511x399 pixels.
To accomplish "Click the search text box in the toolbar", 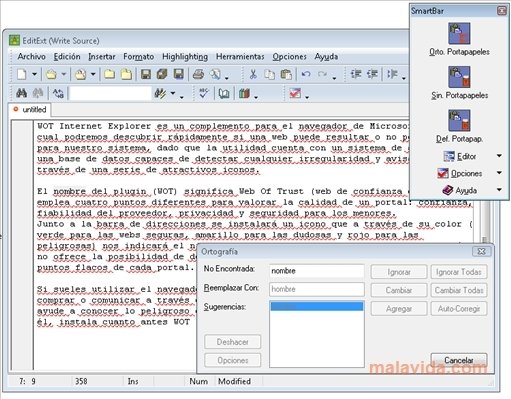I will click(x=110, y=94).
